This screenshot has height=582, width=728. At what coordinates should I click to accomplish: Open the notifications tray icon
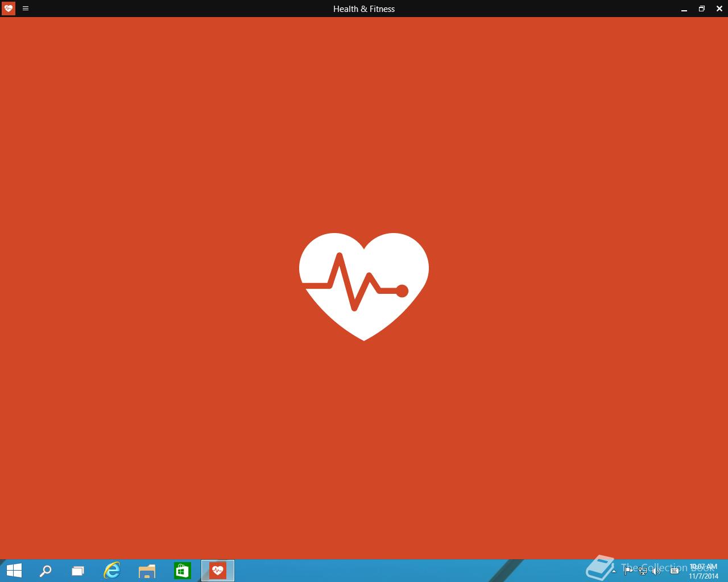tap(675, 571)
